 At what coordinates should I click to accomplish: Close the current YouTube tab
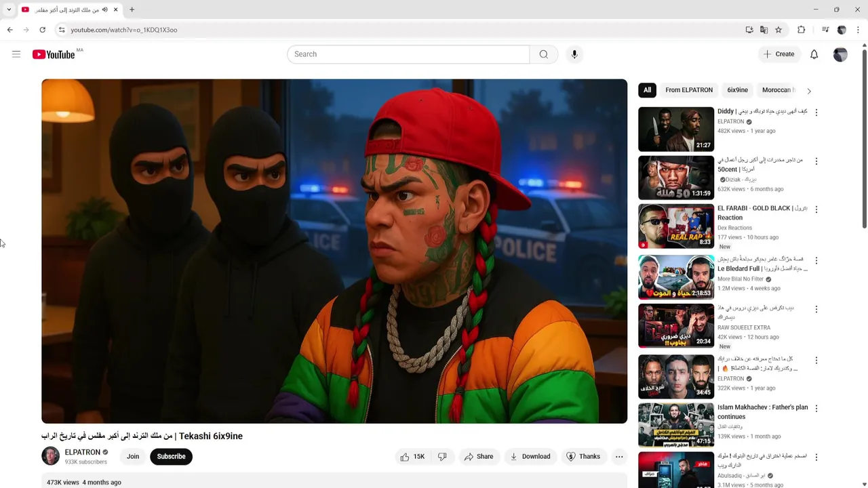(115, 9)
